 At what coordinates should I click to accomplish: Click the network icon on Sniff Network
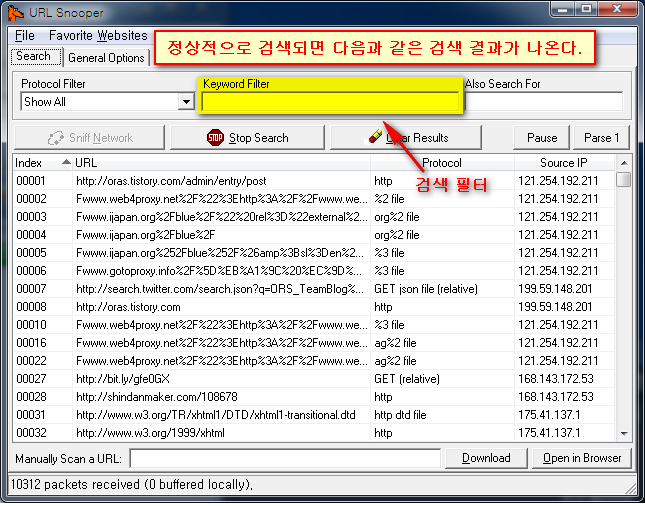pos(56,138)
